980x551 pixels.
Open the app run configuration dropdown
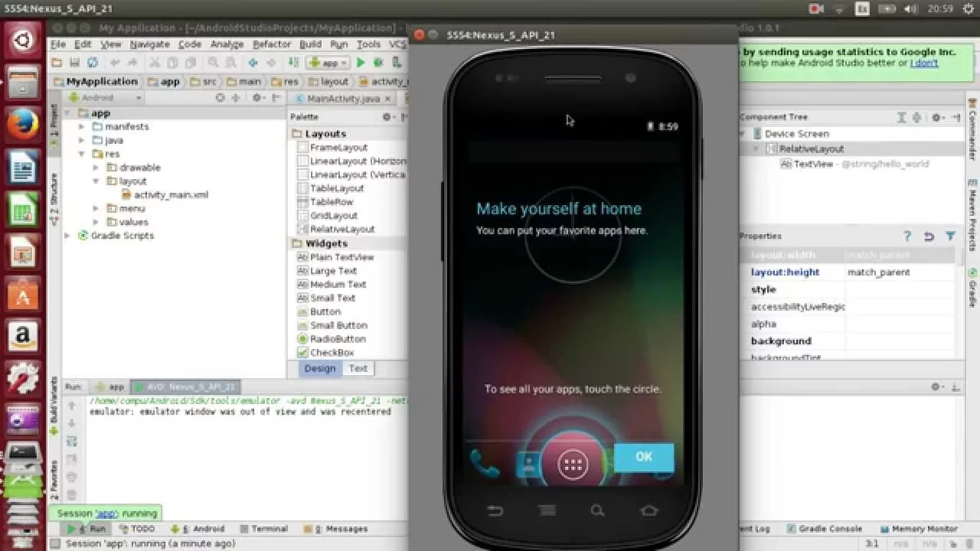tap(328, 63)
